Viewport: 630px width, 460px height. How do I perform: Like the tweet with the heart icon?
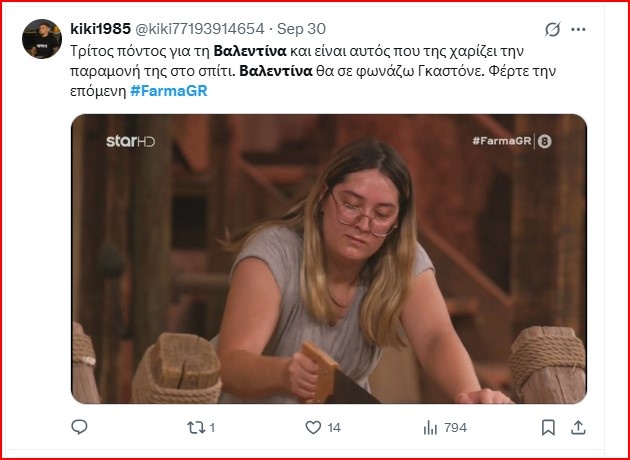(x=313, y=427)
